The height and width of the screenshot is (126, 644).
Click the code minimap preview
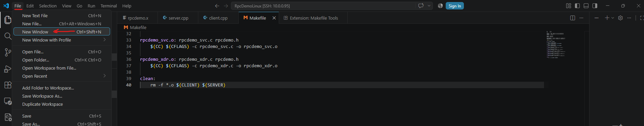point(555,44)
